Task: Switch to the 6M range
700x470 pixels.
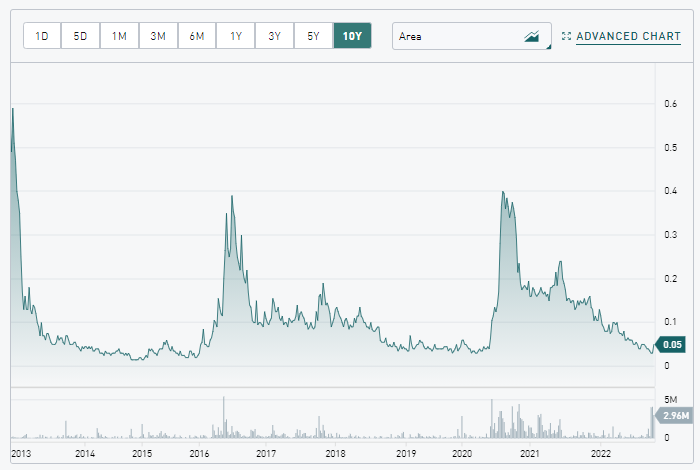Action: (x=197, y=36)
